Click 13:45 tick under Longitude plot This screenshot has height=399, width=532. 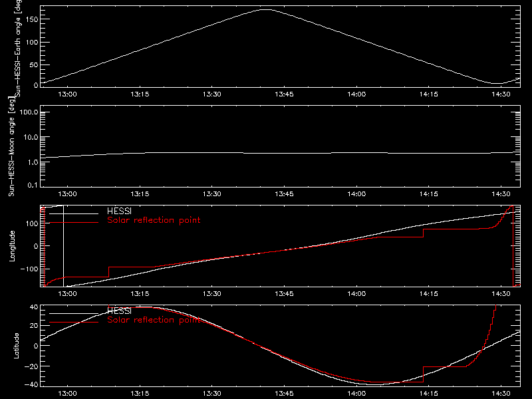pyautogui.click(x=285, y=293)
